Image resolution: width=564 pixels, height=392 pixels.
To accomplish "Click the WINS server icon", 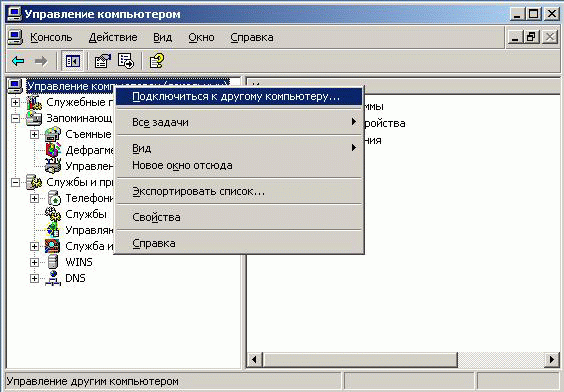I will click(x=53, y=262).
